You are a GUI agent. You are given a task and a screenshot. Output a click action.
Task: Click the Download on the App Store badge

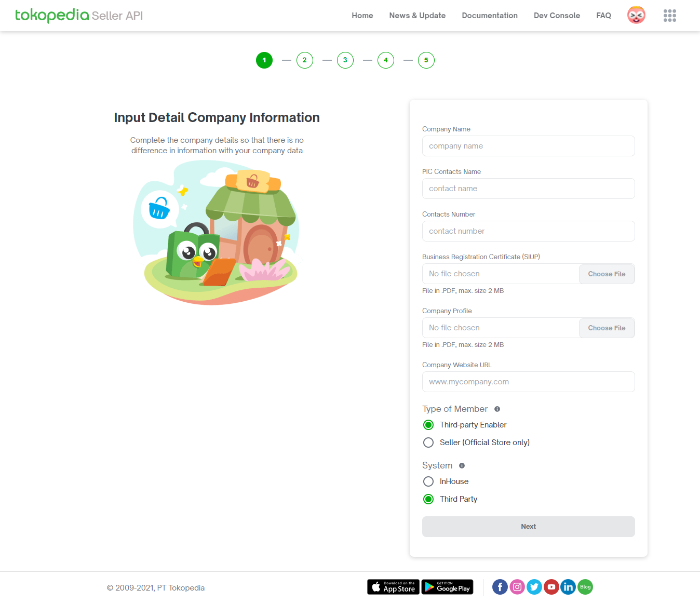(x=393, y=587)
